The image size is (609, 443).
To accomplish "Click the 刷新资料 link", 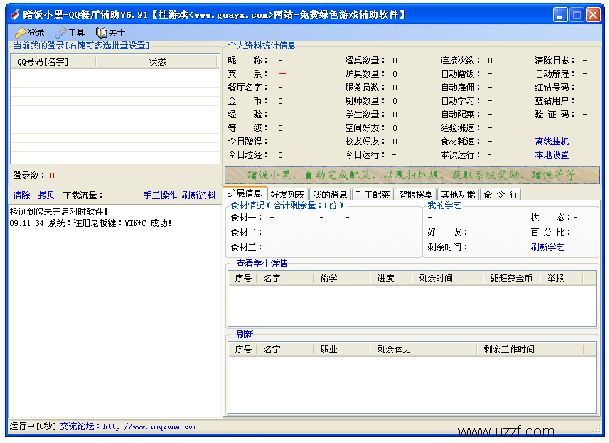I will tap(198, 195).
